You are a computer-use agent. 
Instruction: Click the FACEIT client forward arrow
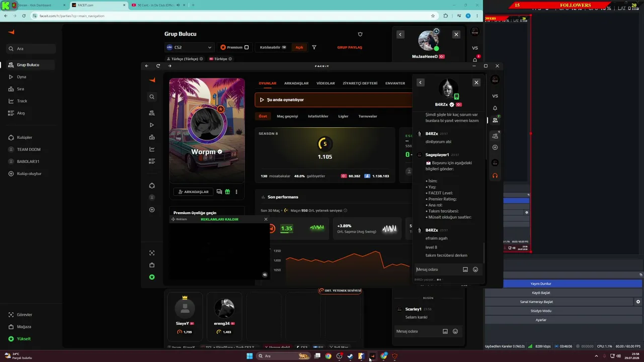coord(170,66)
